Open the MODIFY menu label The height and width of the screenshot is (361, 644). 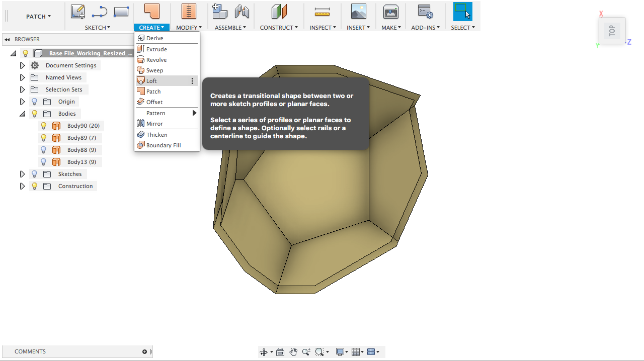tap(189, 28)
